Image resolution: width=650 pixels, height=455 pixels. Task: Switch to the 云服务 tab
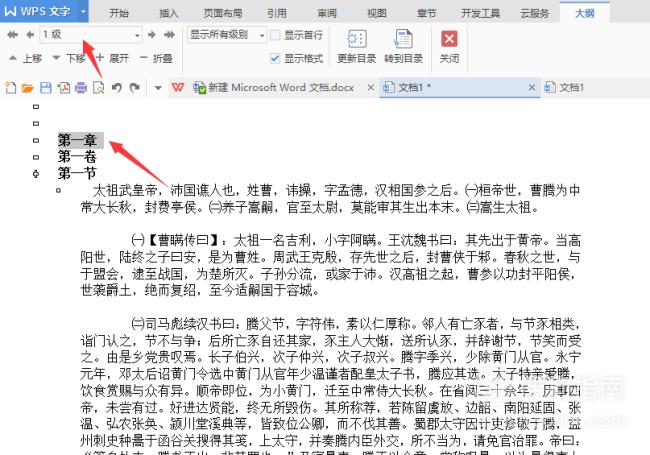point(535,13)
